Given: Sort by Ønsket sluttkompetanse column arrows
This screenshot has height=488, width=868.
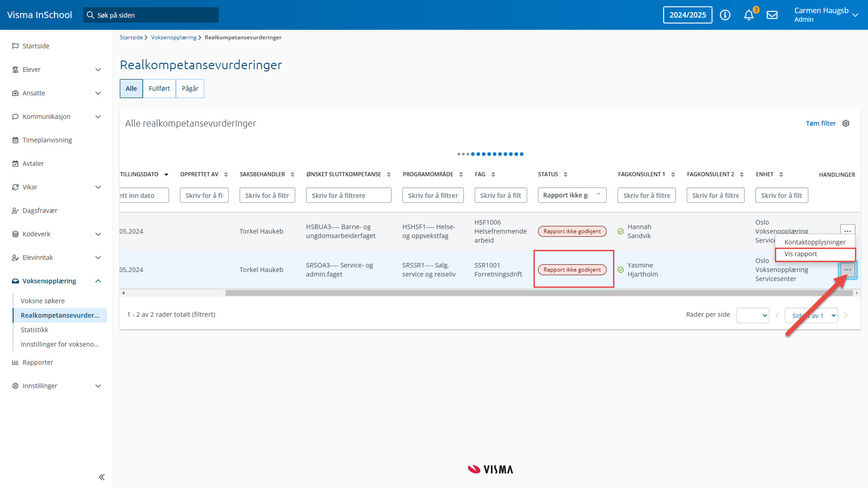Looking at the screenshot, I should coord(389,174).
